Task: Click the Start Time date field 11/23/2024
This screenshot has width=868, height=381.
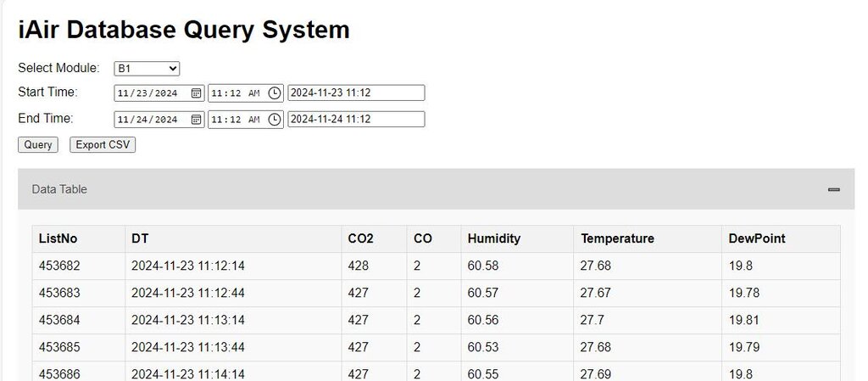Action: [159, 93]
